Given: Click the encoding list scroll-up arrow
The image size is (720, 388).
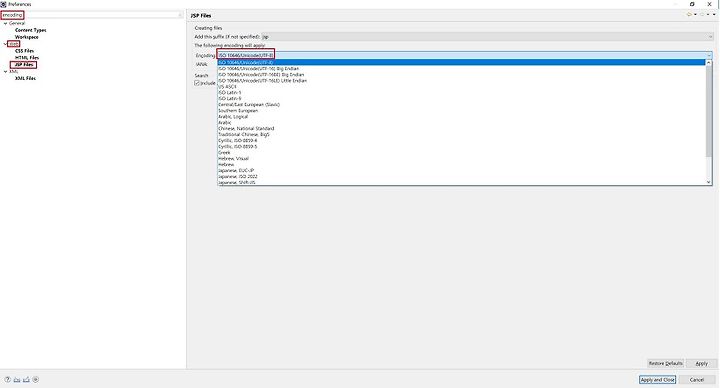Looking at the screenshot, I should (x=709, y=62).
